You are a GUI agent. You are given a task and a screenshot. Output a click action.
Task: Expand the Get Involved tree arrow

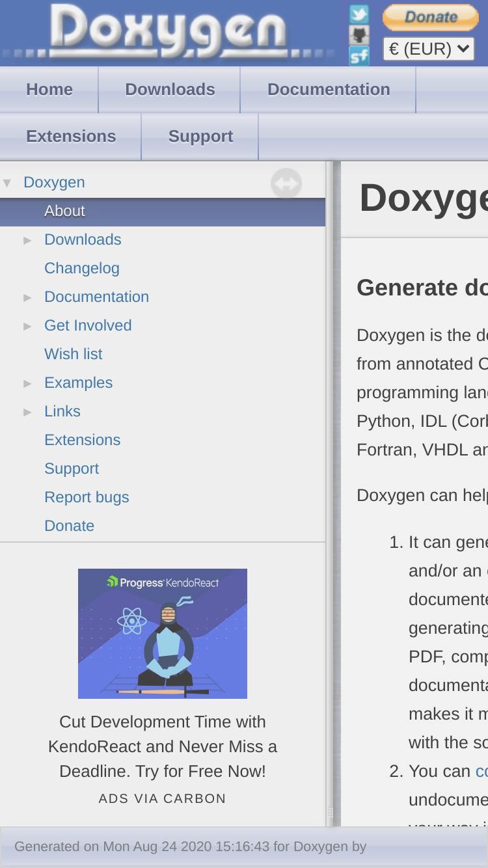click(27, 326)
